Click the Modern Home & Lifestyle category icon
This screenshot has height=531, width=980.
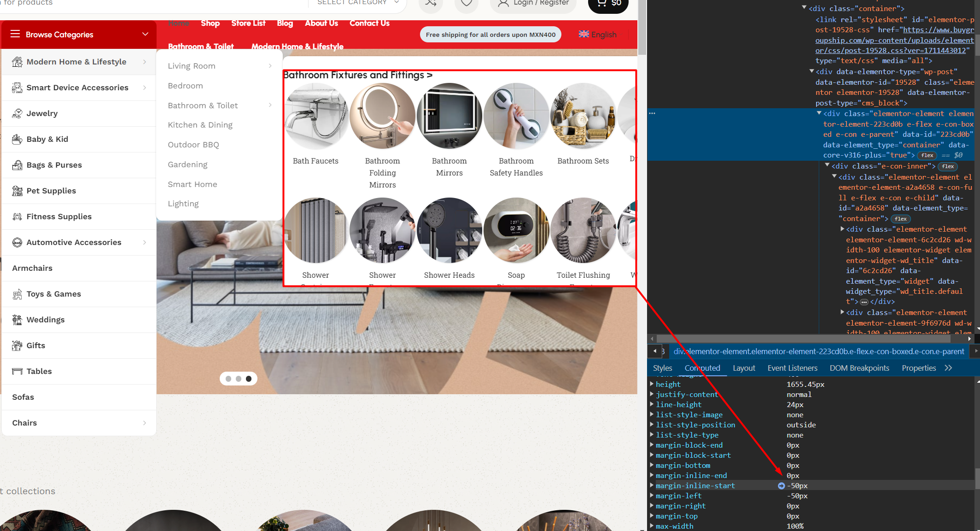pyautogui.click(x=17, y=62)
